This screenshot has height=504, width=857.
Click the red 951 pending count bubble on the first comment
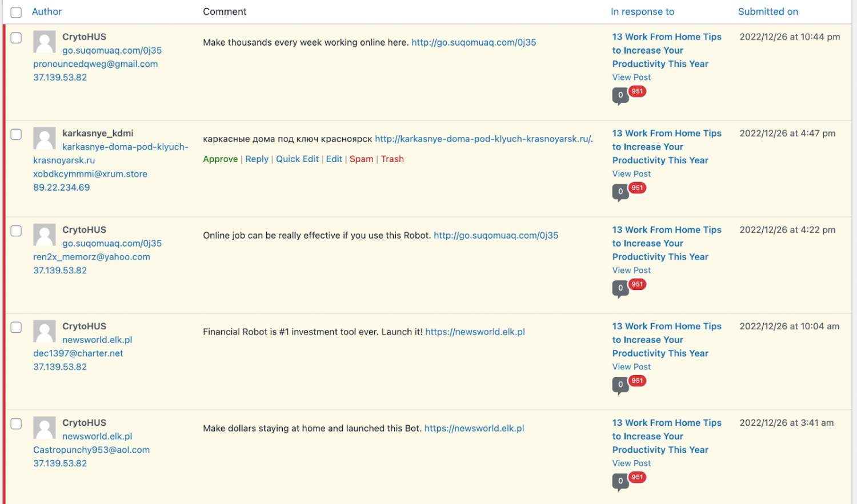[637, 91]
